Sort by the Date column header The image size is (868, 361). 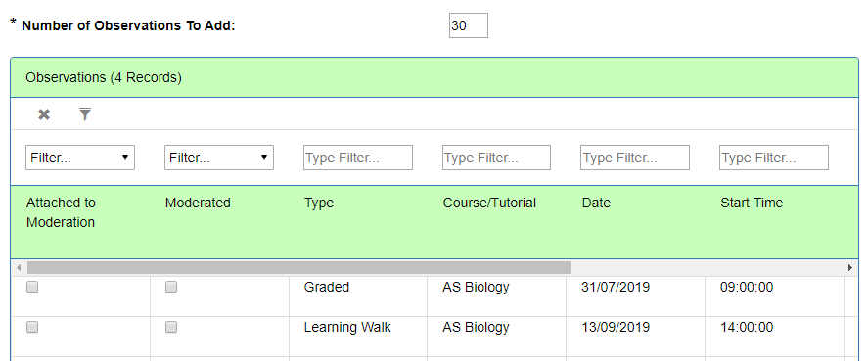click(x=596, y=203)
